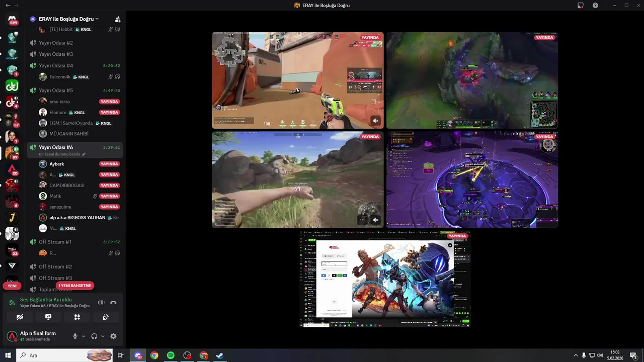
Task: Disconnect from voice with the hang-up icon
Action: 114,302
